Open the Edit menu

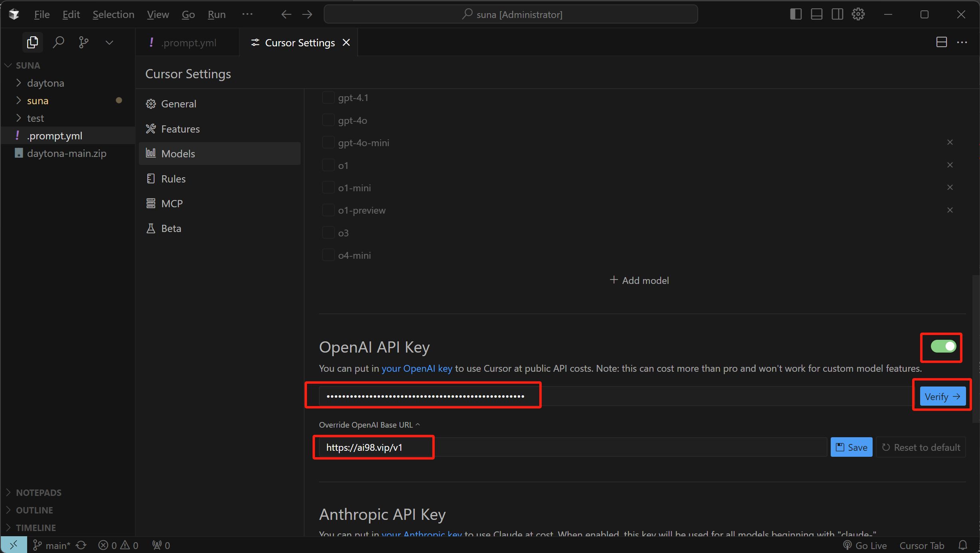71,14
